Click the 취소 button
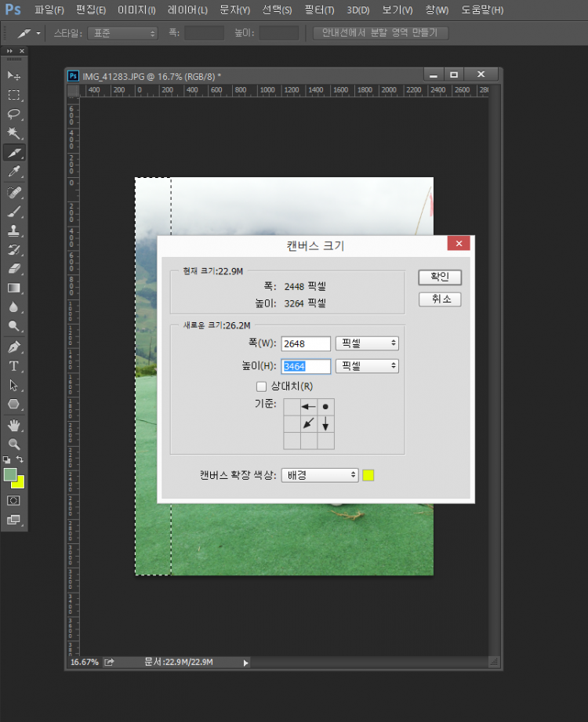Image resolution: width=588 pixels, height=722 pixels. tap(440, 299)
